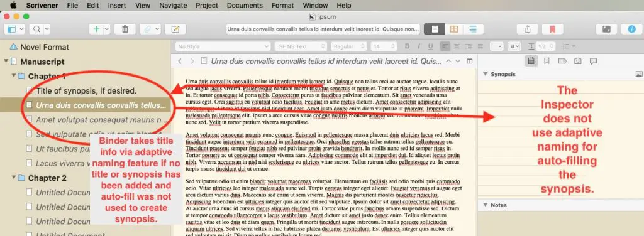Image resolution: width=644 pixels, height=236 pixels.
Task: Collapse the Notes section triangle
Action: (486, 205)
